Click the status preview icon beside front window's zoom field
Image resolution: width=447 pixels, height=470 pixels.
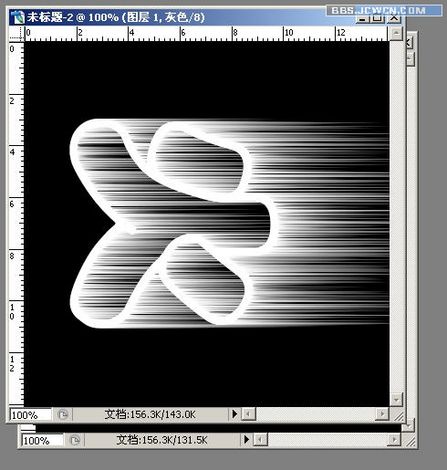pyautogui.click(x=63, y=414)
